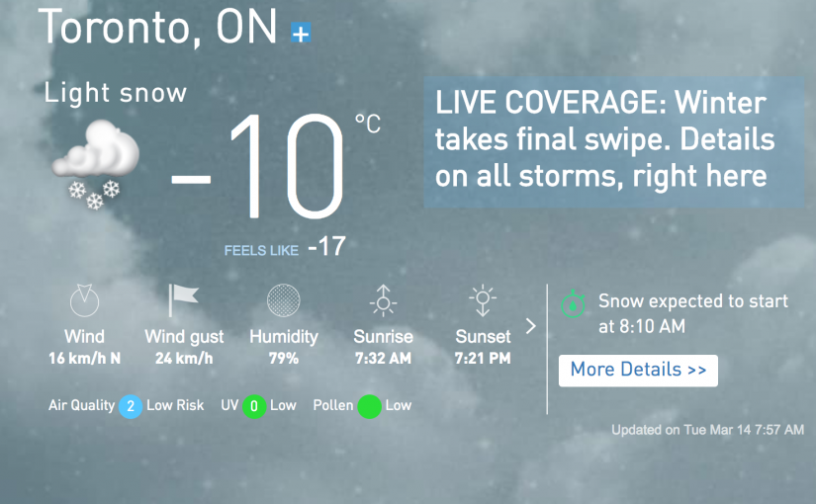Click the light snow cloud icon

pos(96,163)
